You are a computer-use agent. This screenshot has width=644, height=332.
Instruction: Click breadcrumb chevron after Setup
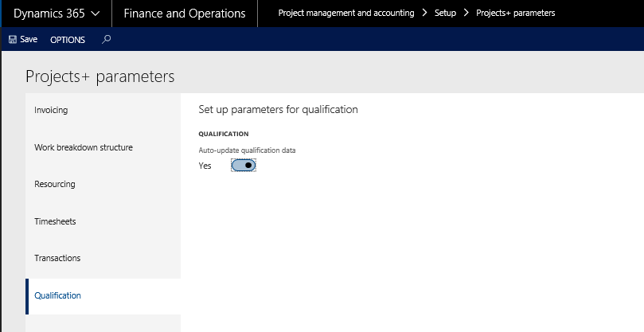(x=466, y=14)
